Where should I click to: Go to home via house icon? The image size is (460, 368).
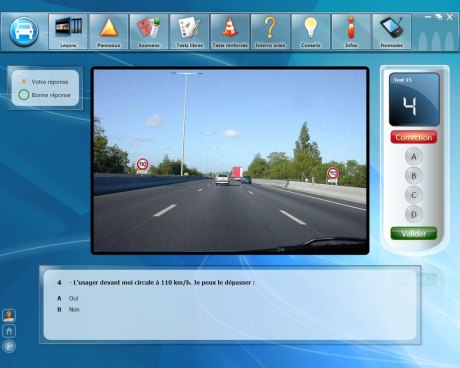click(x=9, y=331)
